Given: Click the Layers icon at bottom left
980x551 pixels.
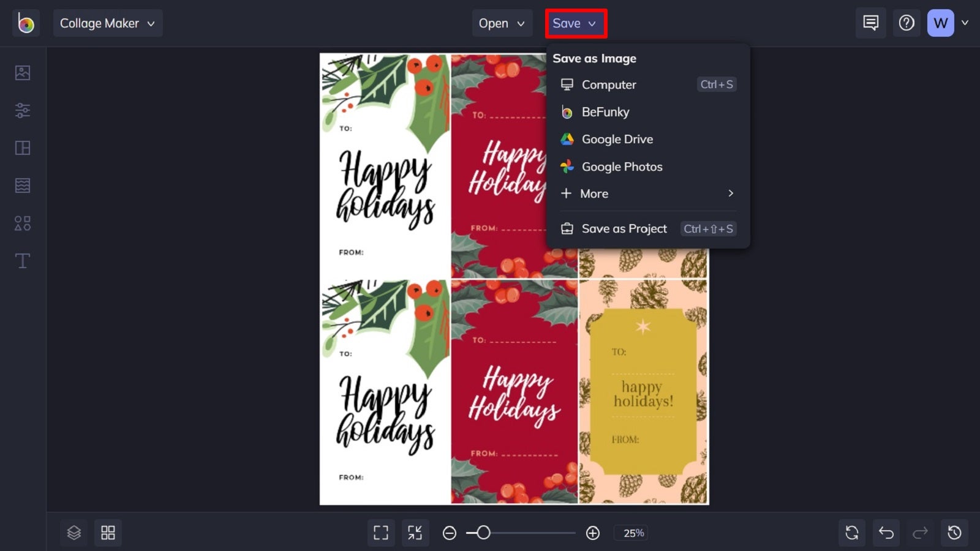Looking at the screenshot, I should [x=74, y=533].
